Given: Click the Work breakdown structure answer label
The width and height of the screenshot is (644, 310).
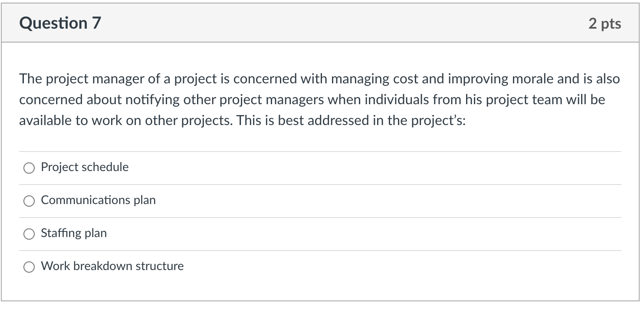Looking at the screenshot, I should [x=112, y=266].
